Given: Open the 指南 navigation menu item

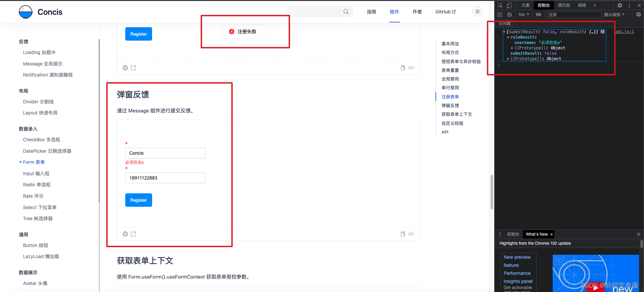Looking at the screenshot, I should click(371, 12).
